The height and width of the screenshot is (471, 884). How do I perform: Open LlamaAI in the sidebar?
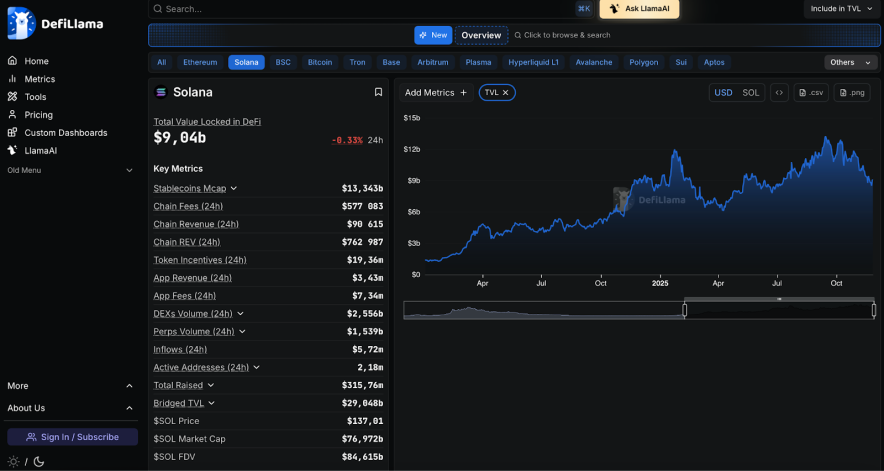40,151
